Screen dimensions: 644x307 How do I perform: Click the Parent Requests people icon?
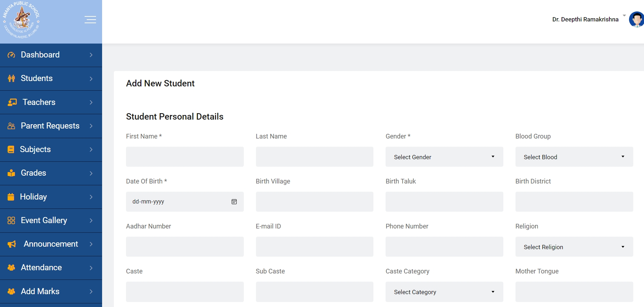11,126
